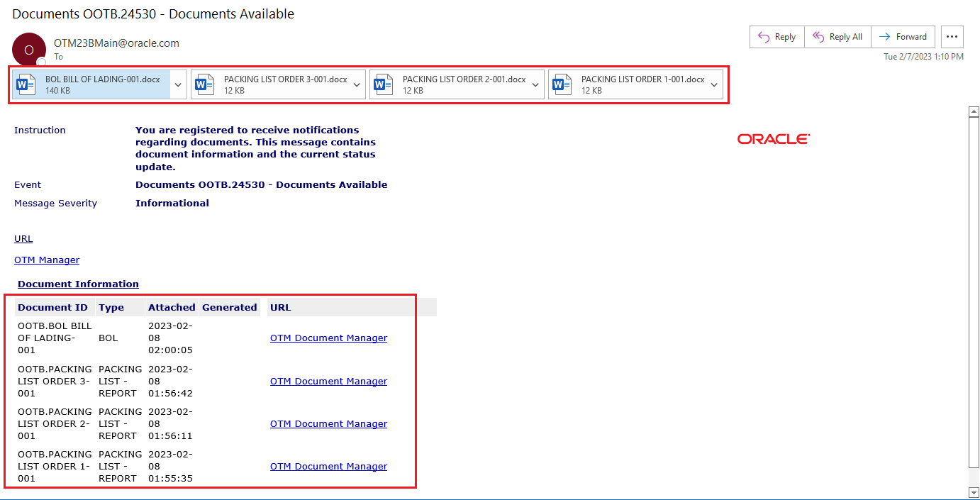
Task: Select the OOTB.PACKING LIST ORDER 1-001 cell
Action: [x=55, y=467]
